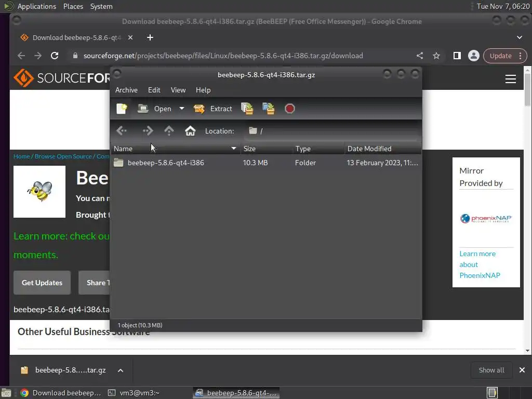
Task: Expand Chrome tab search chevron
Action: [x=520, y=37]
